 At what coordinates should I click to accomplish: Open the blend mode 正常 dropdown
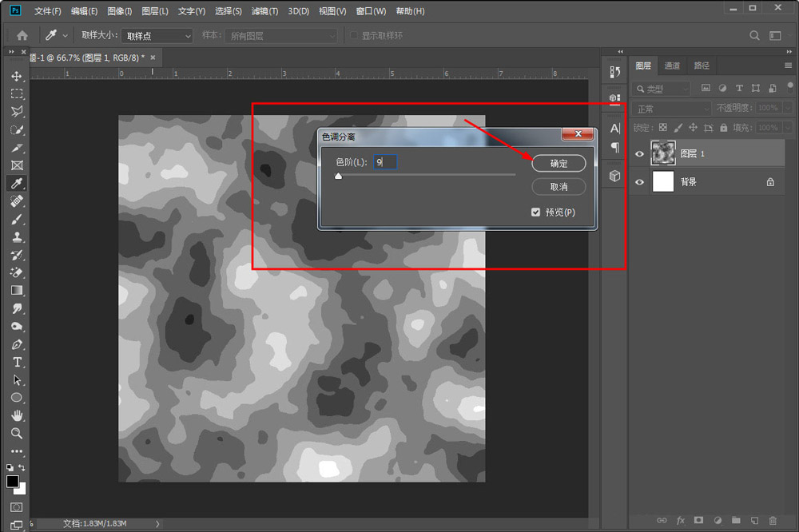click(x=672, y=109)
